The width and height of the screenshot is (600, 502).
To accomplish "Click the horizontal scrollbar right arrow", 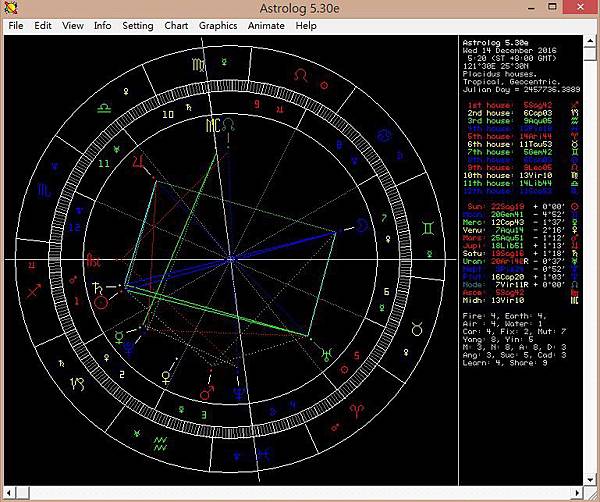I will click(x=577, y=492).
